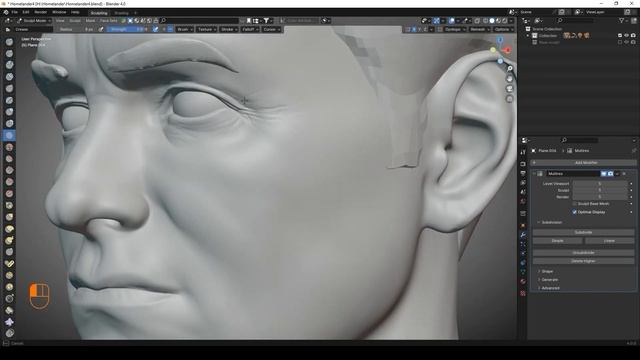
Task: Switch perspective/orthographic with the grid gizmo
Action: (x=509, y=99)
